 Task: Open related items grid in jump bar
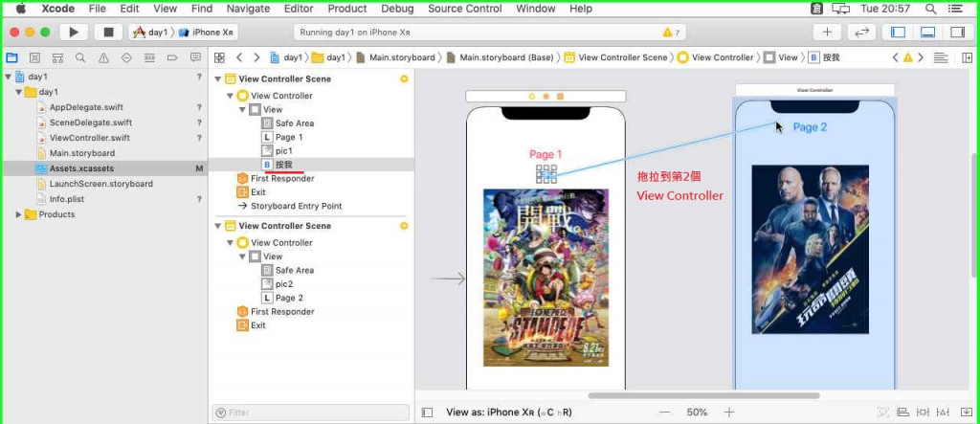click(219, 57)
